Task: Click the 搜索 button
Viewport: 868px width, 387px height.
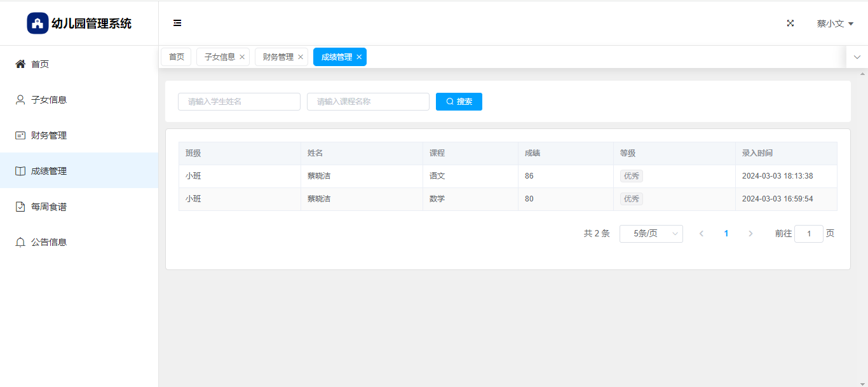Action: [x=459, y=102]
